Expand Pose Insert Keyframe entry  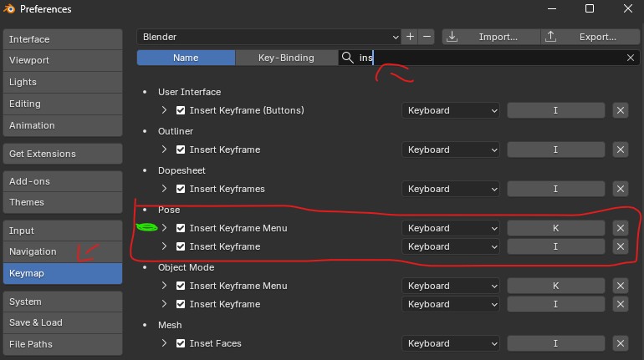164,246
